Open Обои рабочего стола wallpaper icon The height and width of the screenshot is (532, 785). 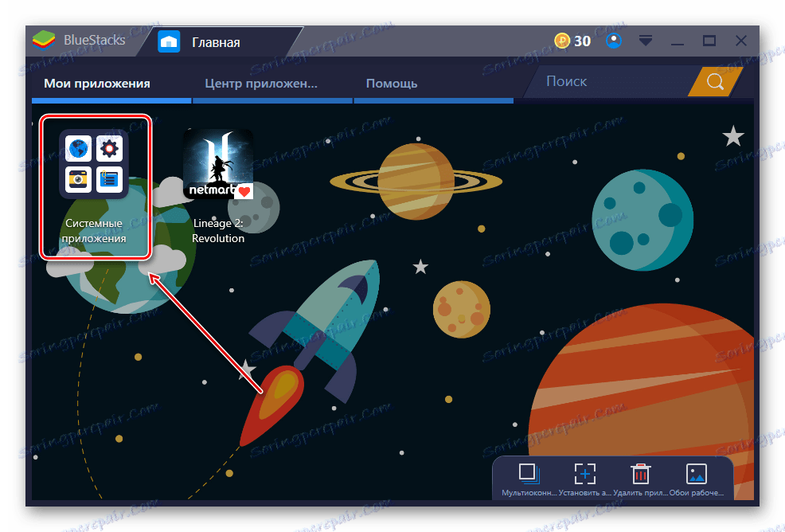697,473
